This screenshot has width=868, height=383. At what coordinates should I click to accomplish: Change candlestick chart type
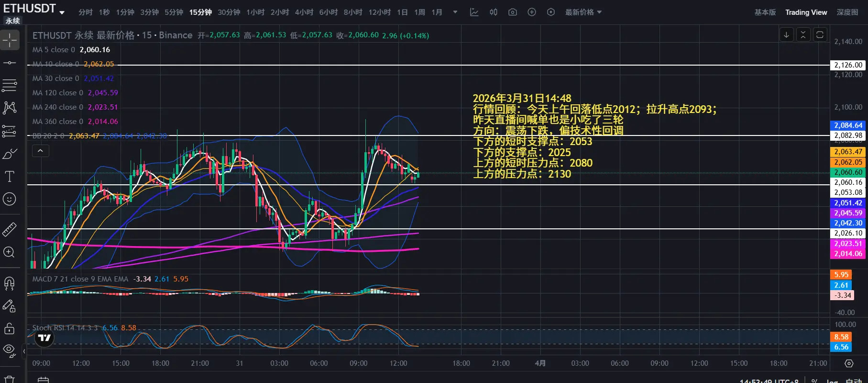pyautogui.click(x=494, y=12)
